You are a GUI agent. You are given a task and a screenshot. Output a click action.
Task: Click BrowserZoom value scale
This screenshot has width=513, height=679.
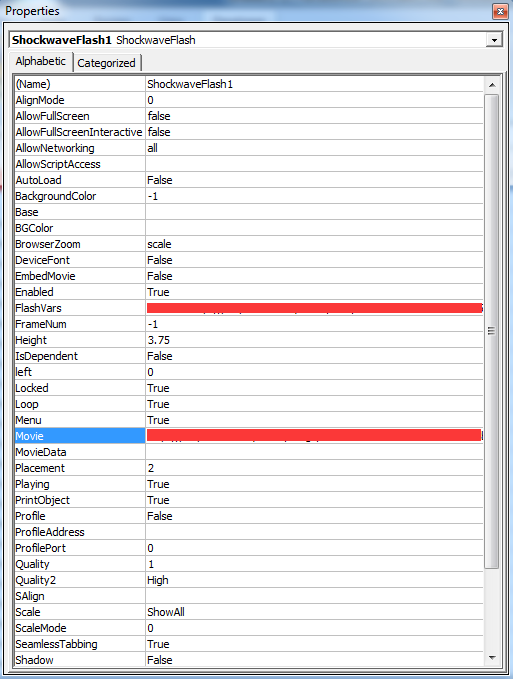pyautogui.click(x=314, y=244)
